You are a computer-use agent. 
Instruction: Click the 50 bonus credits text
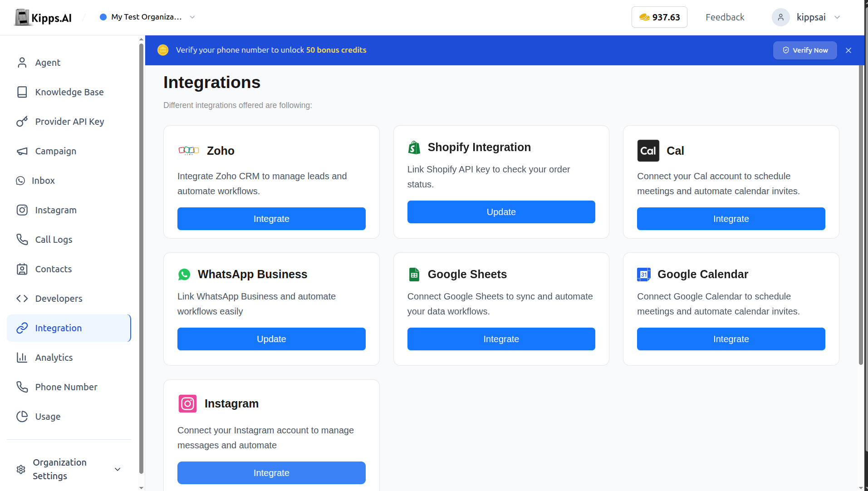(x=336, y=50)
